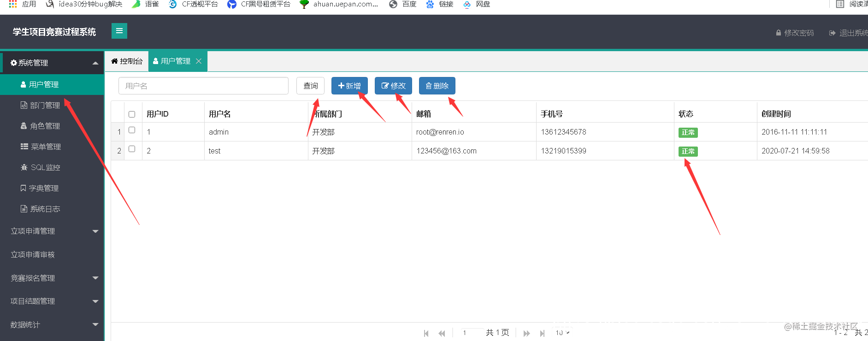Close the 用户管理 tab
The image size is (868, 341).
click(x=199, y=61)
